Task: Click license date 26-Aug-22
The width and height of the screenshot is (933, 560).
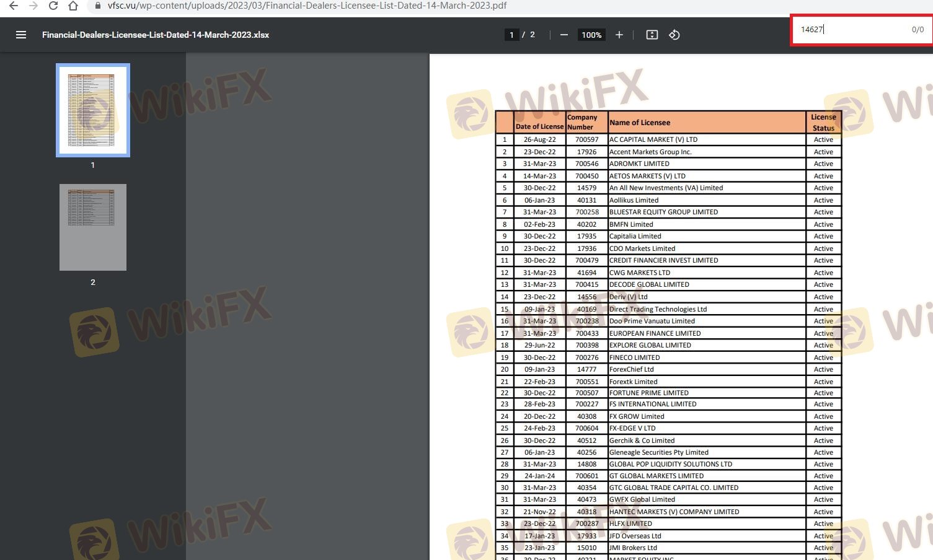Action: pyautogui.click(x=539, y=140)
